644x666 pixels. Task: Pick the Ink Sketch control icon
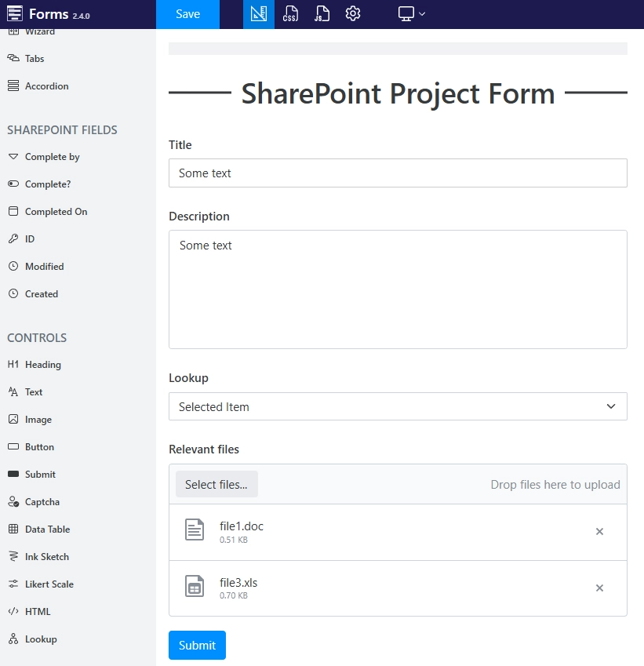(x=13, y=556)
